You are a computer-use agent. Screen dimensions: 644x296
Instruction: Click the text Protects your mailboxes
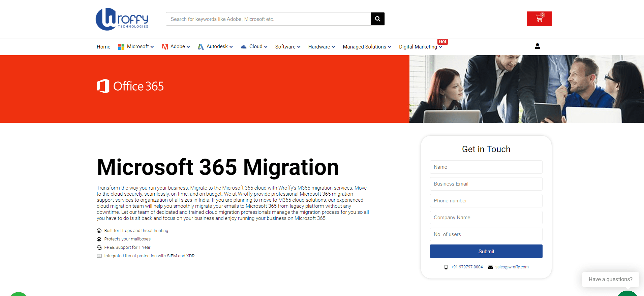click(127, 239)
